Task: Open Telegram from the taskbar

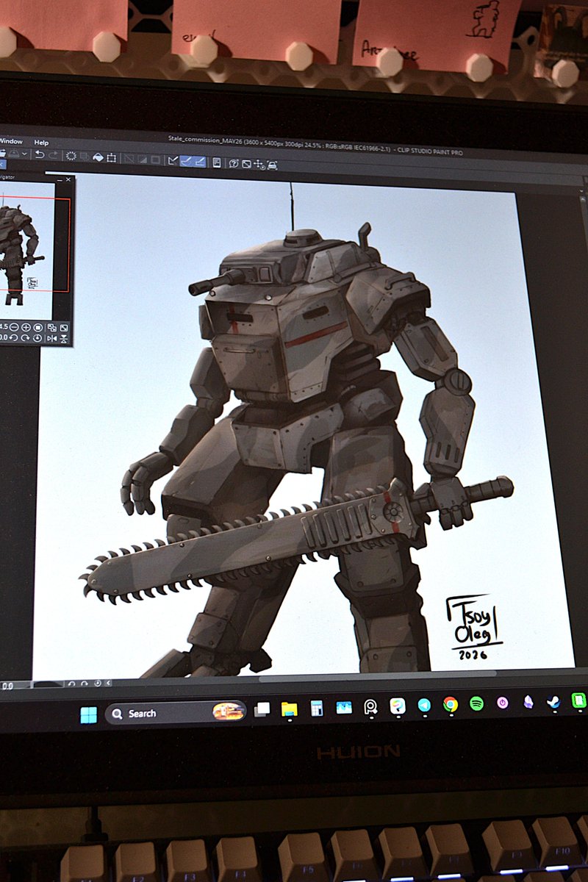Action: pos(424,705)
